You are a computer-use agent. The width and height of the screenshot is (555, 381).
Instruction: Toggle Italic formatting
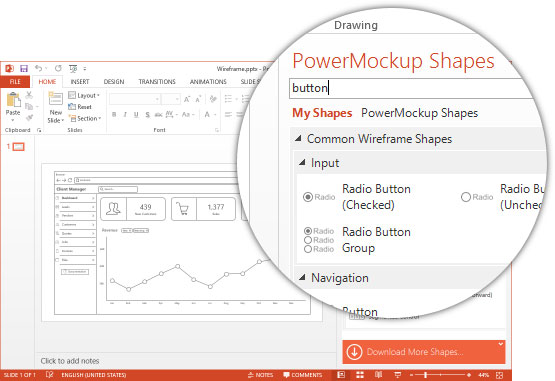click(125, 114)
